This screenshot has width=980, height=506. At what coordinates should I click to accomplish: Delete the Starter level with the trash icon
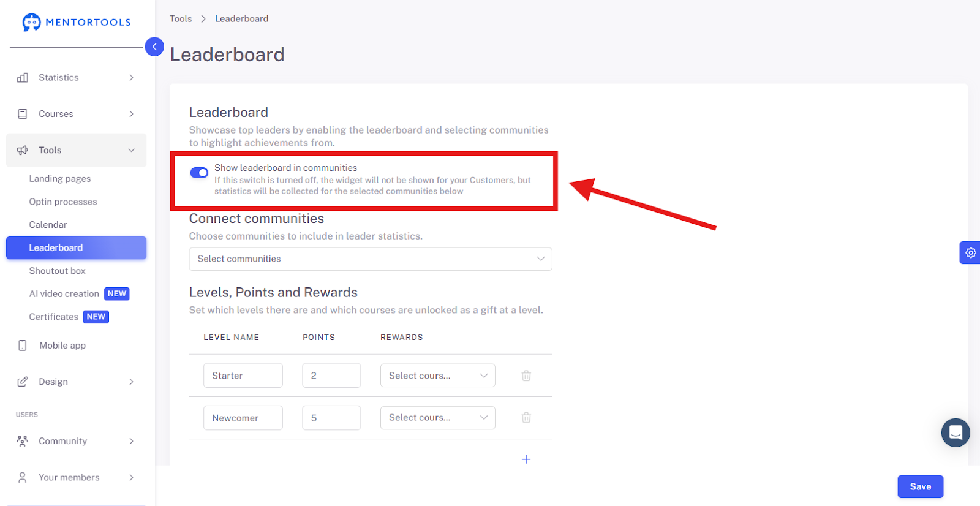tap(526, 376)
